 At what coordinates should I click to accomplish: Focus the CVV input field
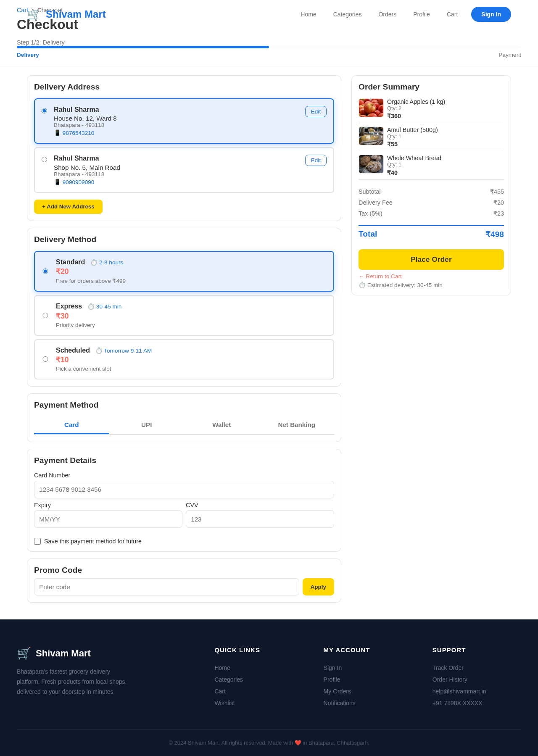coord(260,519)
